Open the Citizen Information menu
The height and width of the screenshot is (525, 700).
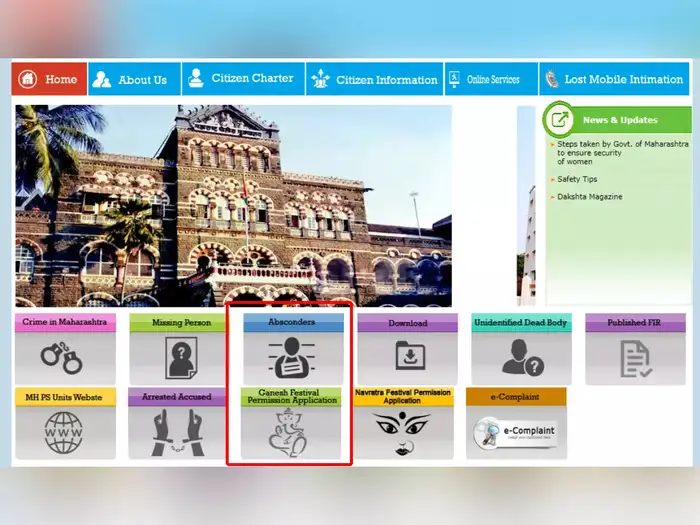point(374,79)
